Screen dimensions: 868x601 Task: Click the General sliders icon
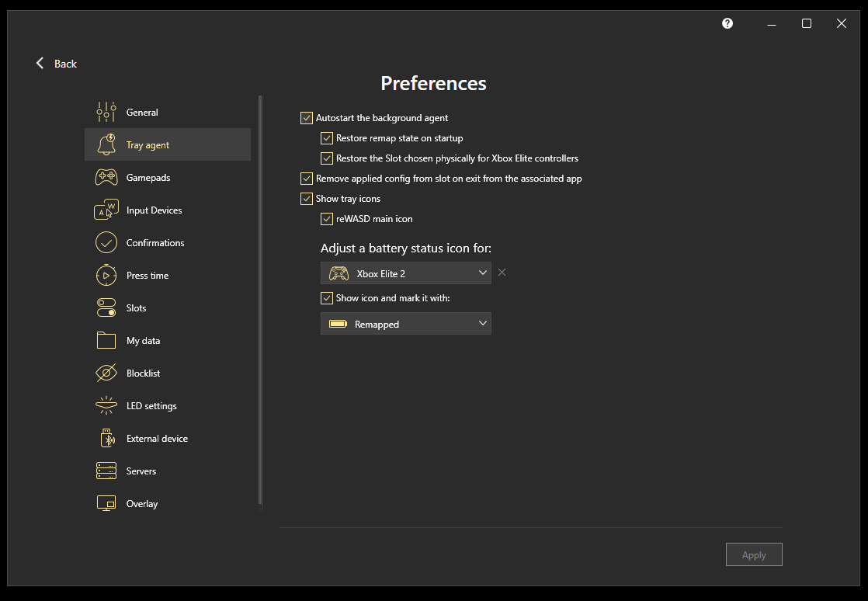106,113
